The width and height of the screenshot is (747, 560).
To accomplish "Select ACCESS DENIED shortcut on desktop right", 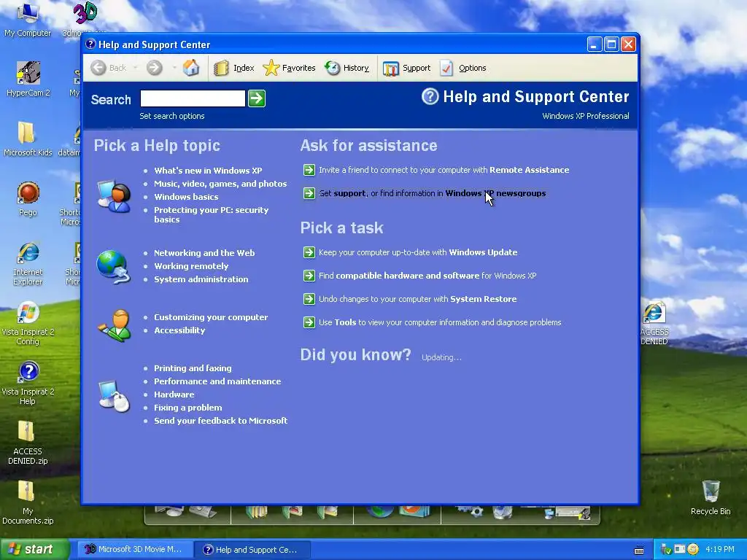I will pos(654,323).
